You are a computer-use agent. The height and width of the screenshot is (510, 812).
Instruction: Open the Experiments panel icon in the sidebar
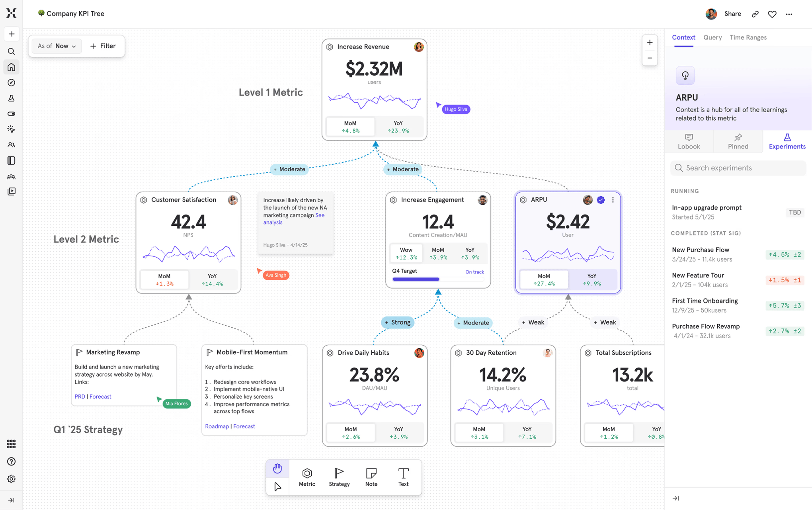click(11, 98)
